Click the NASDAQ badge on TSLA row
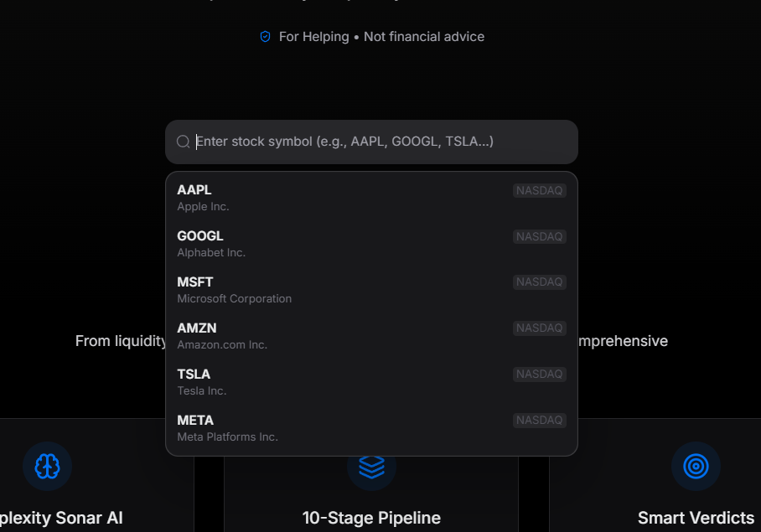This screenshot has width=761, height=532. [x=539, y=374]
